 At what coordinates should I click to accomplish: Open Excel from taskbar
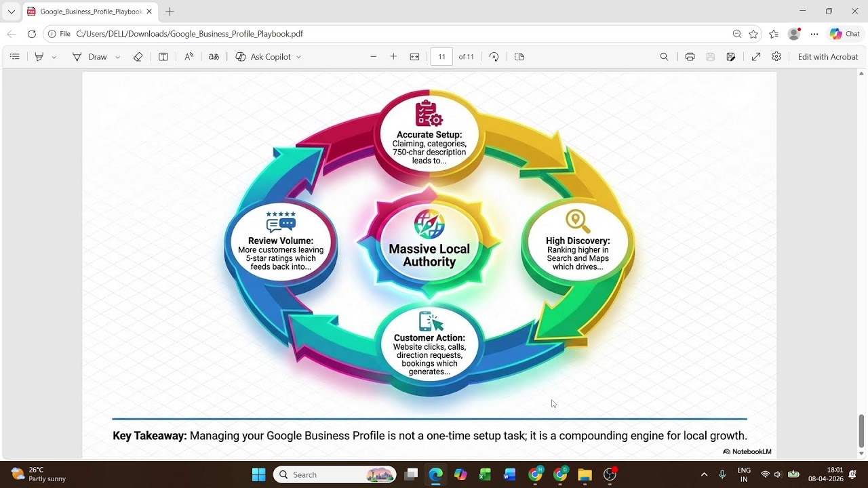[485, 474]
